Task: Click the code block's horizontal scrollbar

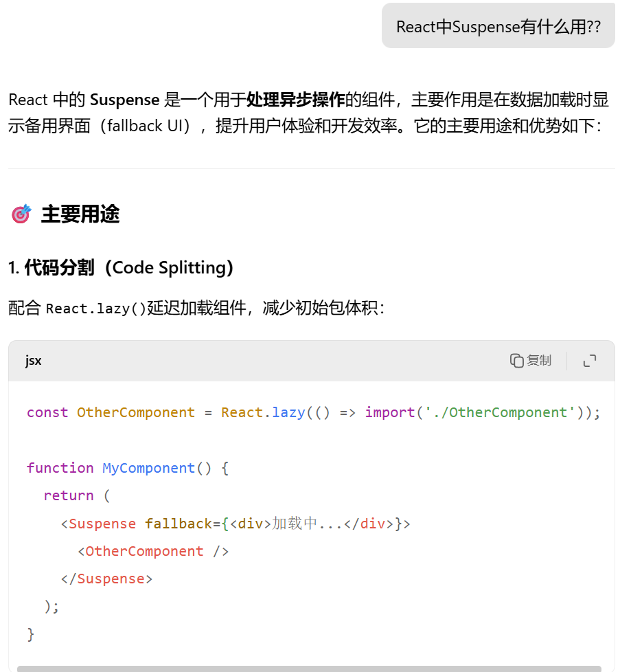Action: tap(309, 668)
